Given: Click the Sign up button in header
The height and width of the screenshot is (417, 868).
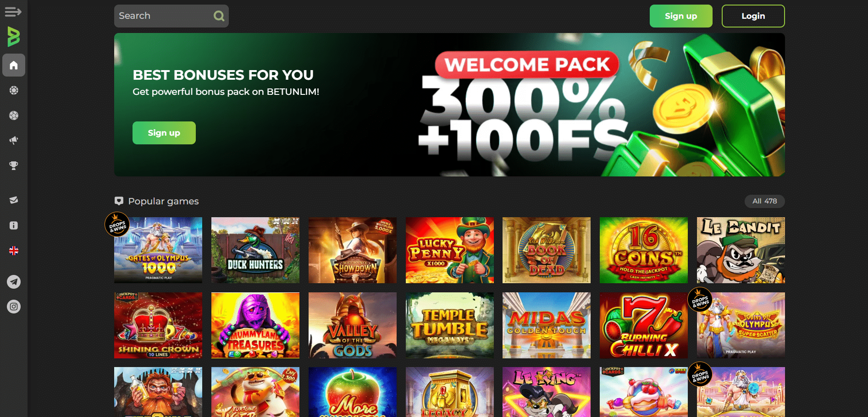Looking at the screenshot, I should [681, 16].
